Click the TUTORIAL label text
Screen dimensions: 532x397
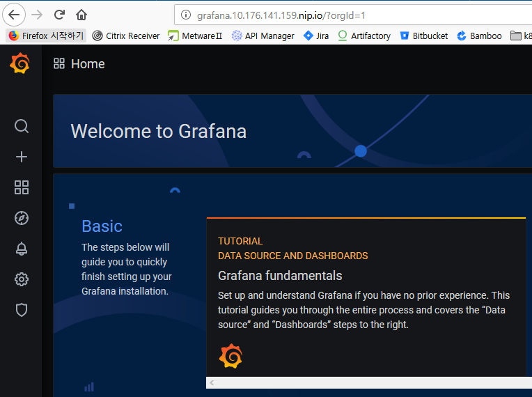(x=240, y=241)
